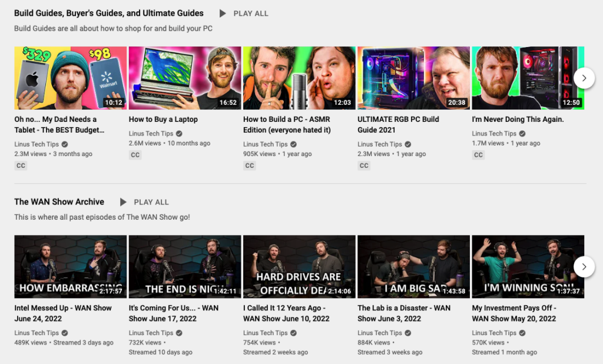Expand next videos arrow in Build Guides row
The width and height of the screenshot is (603, 364).
coord(584,78)
